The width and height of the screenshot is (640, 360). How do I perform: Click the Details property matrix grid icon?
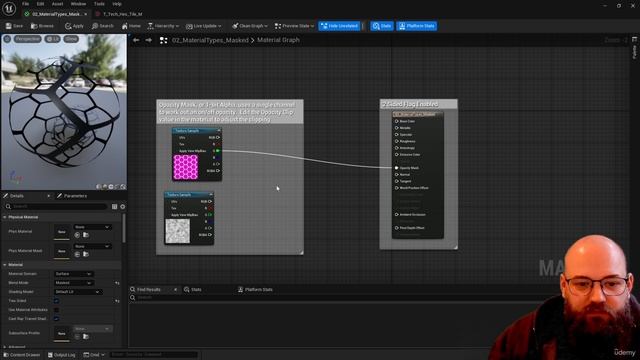click(x=114, y=207)
